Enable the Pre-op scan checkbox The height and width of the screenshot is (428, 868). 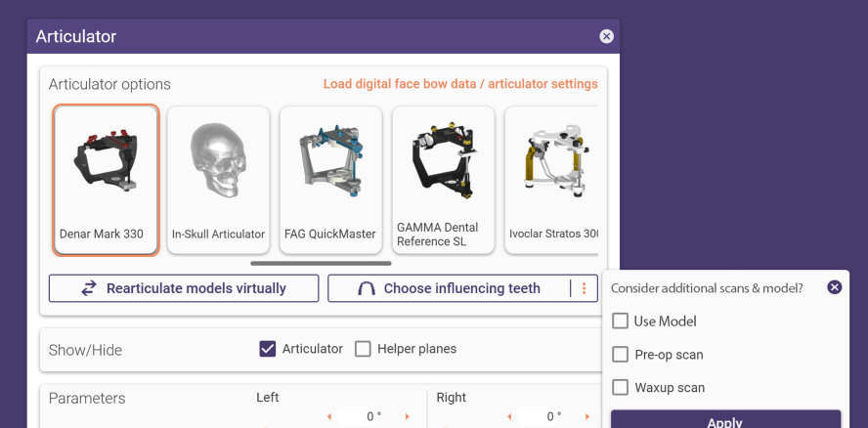pyautogui.click(x=620, y=355)
